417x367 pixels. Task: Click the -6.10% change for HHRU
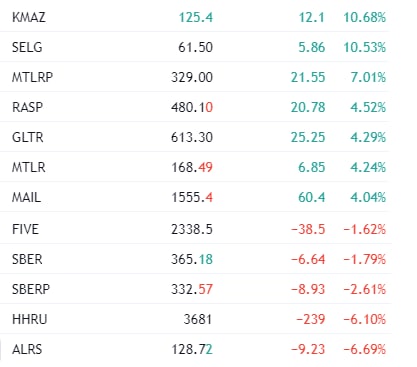(365, 319)
